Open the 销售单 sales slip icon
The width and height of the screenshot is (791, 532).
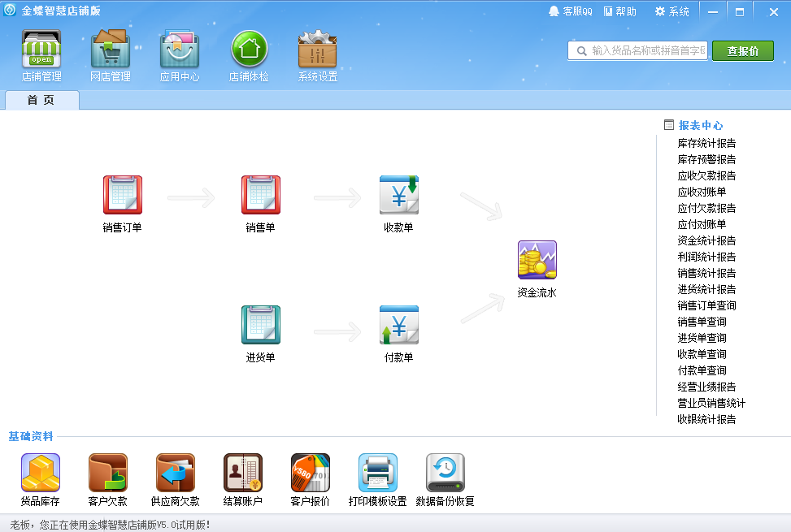tap(261, 195)
